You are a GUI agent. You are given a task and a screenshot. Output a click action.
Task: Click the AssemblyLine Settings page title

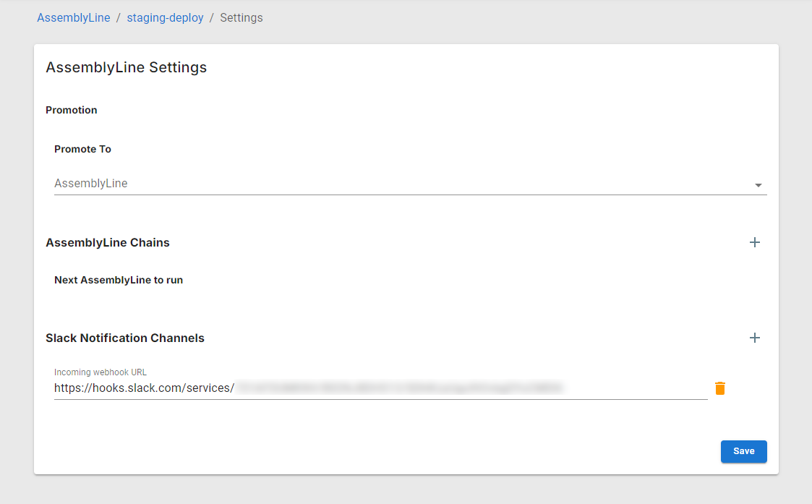(127, 67)
